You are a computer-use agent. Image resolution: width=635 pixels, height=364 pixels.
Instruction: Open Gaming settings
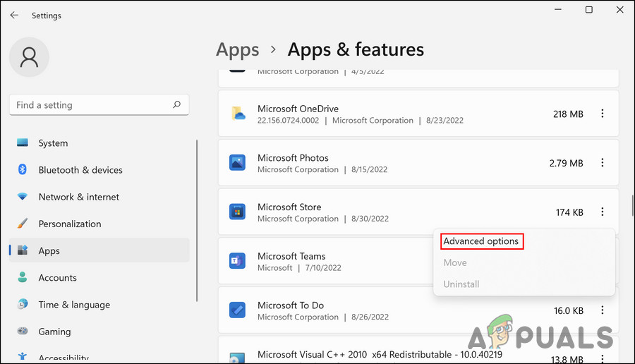99,332
